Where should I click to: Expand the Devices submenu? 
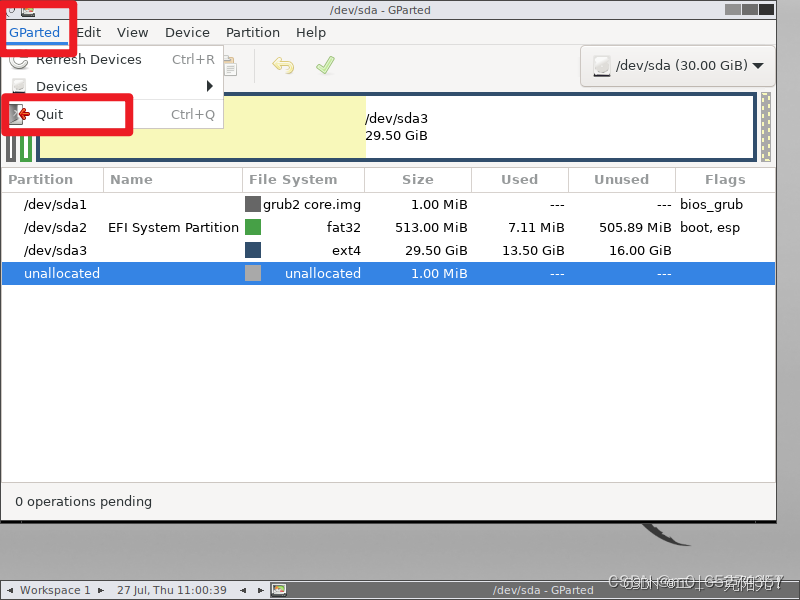point(113,86)
